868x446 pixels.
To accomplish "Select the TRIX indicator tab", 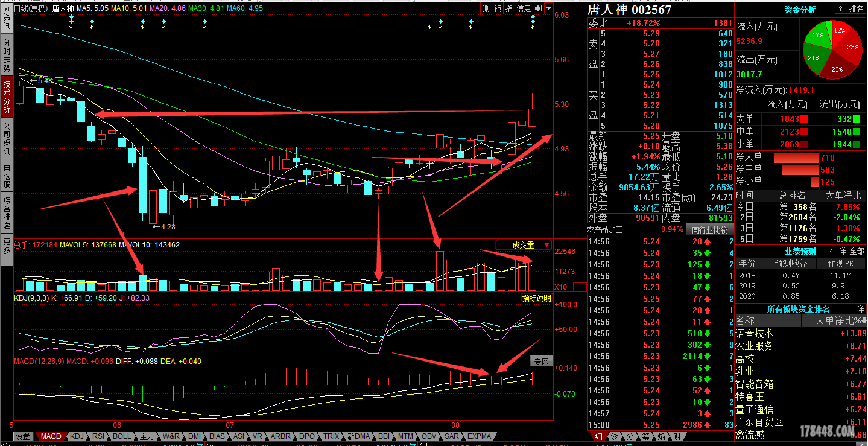I will coord(331,436).
